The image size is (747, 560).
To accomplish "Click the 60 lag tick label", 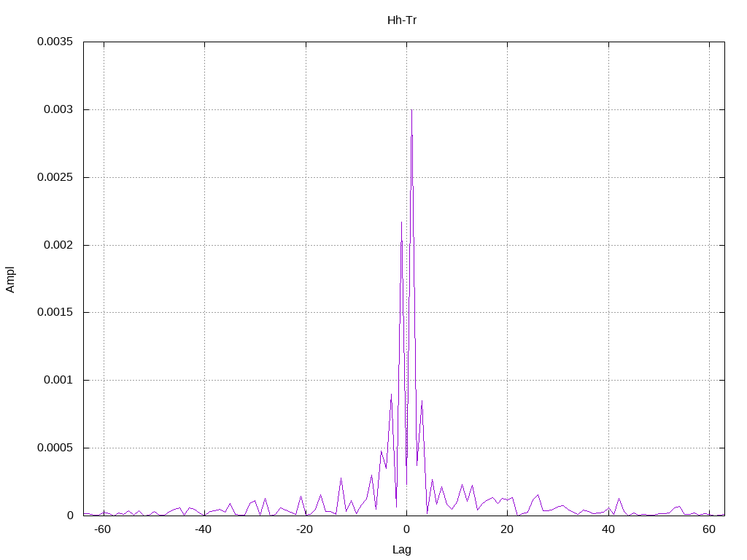I will pyautogui.click(x=709, y=529).
